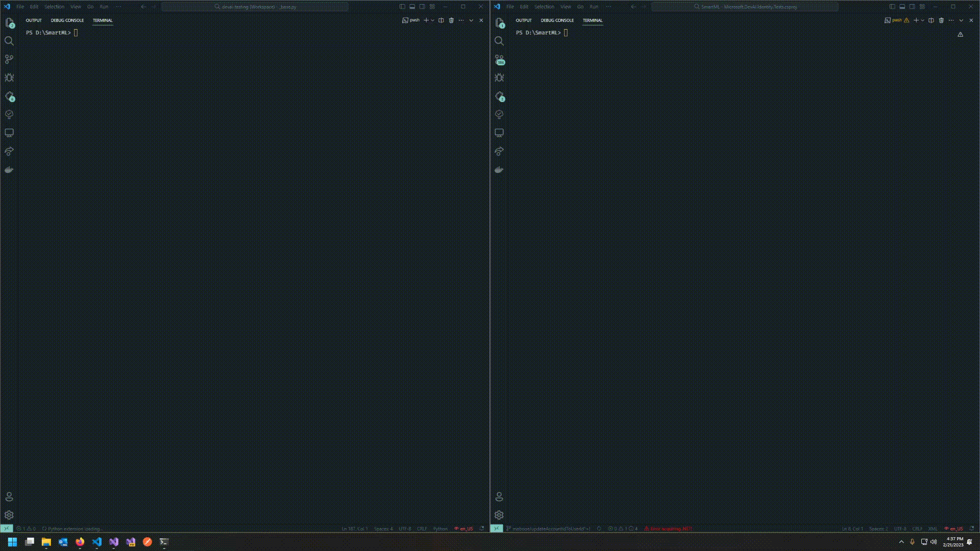Toggle the maximize panel chevron
Image resolution: width=980 pixels, height=551 pixels.
click(x=471, y=20)
